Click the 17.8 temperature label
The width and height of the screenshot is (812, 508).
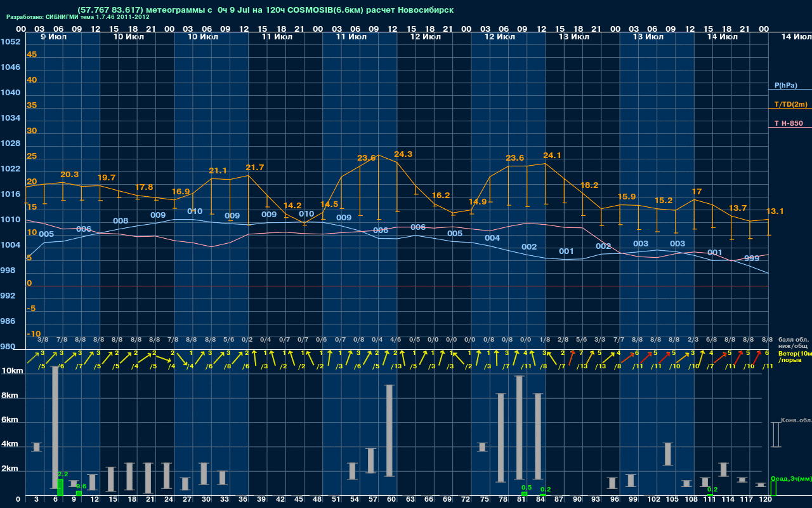point(144,187)
